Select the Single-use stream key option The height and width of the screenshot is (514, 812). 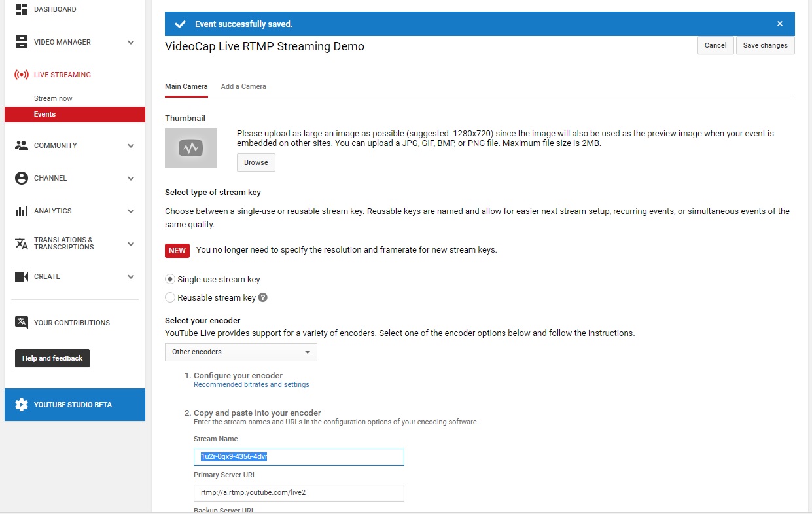coord(170,279)
